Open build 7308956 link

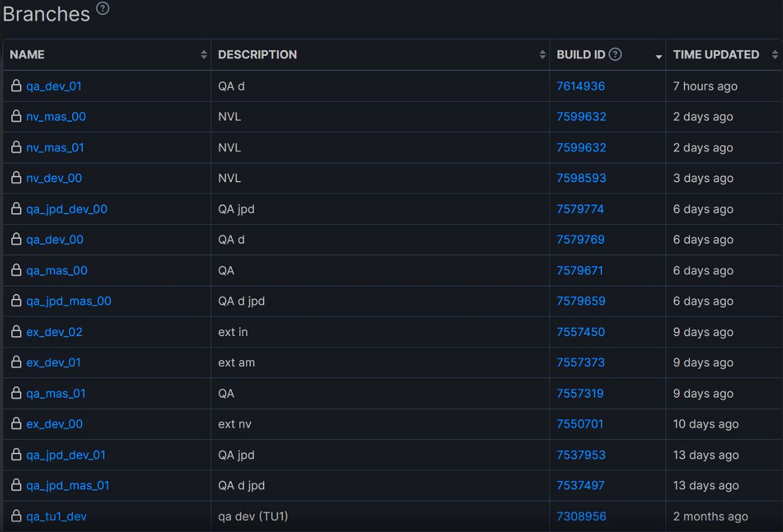(x=581, y=517)
